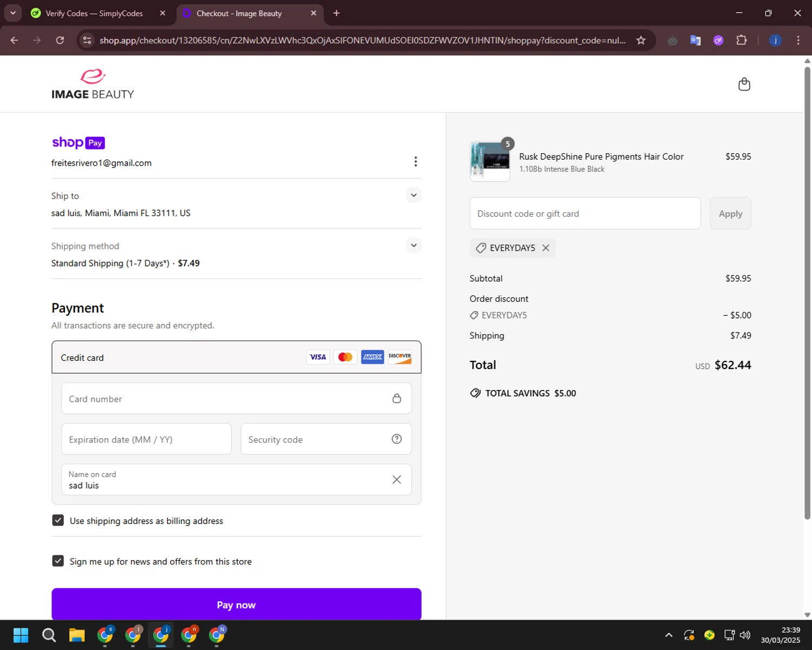Open a new browser tab
This screenshot has height=650, width=812.
point(336,13)
